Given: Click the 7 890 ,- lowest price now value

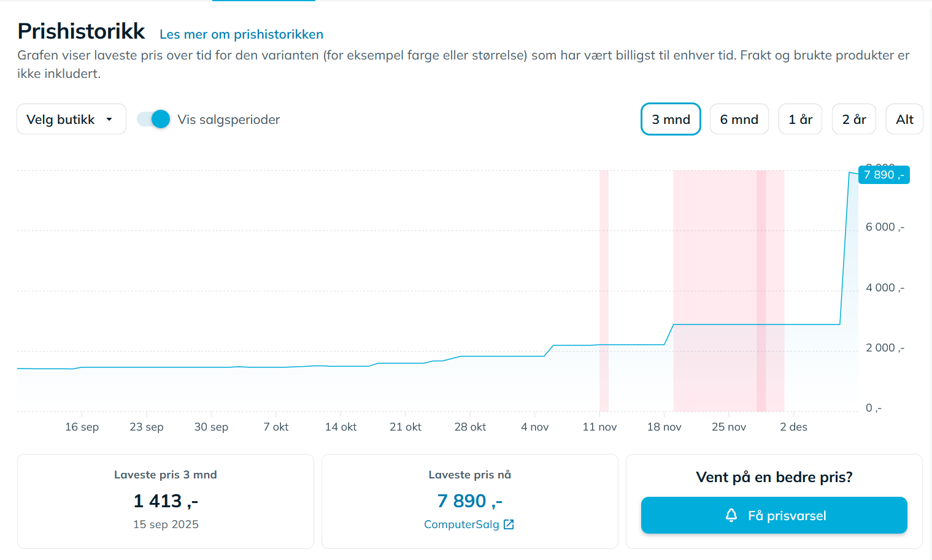Looking at the screenshot, I should click(469, 501).
